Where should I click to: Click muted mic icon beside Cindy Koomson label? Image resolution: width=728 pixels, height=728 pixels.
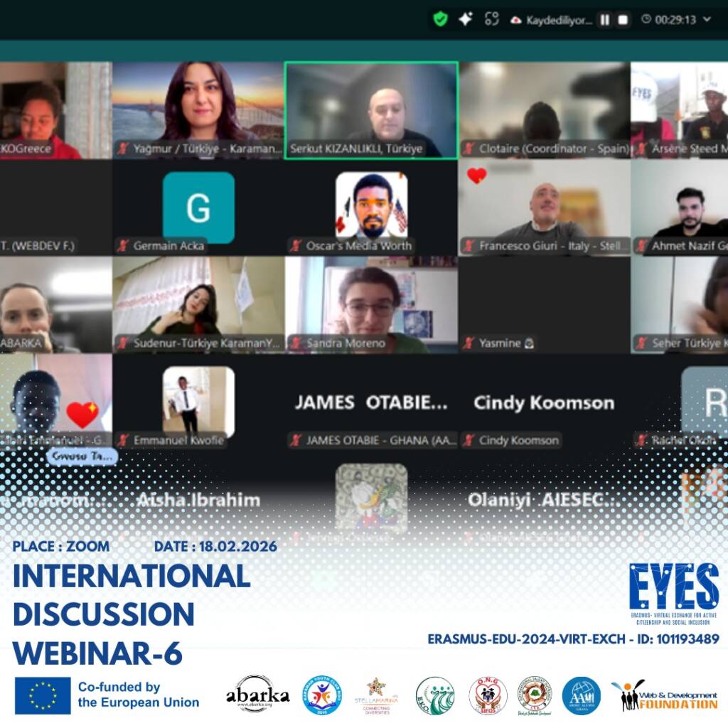tap(469, 441)
